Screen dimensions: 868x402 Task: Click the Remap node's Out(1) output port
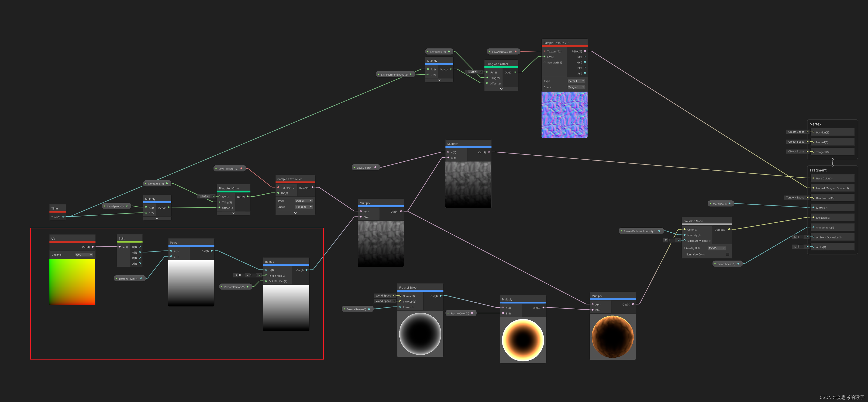306,270
